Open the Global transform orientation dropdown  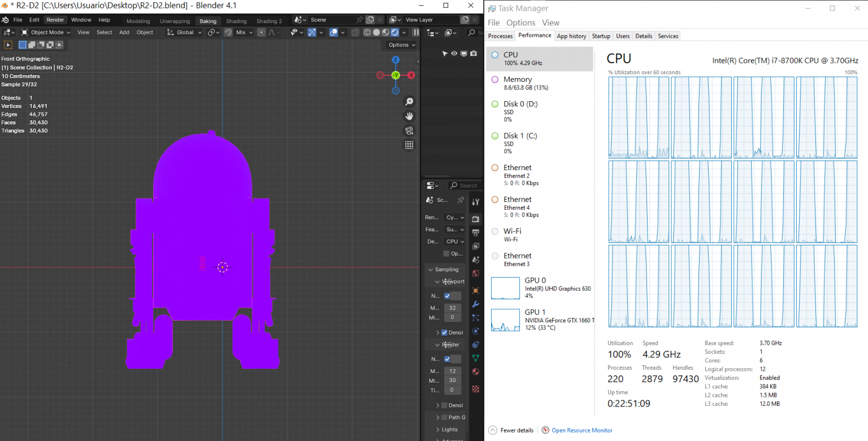coord(185,33)
